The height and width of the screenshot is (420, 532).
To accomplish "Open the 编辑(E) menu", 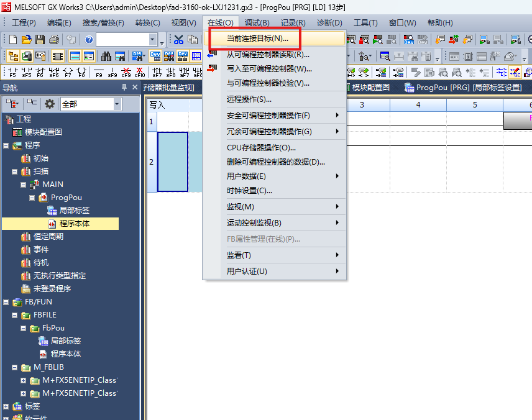I will 59,23.
